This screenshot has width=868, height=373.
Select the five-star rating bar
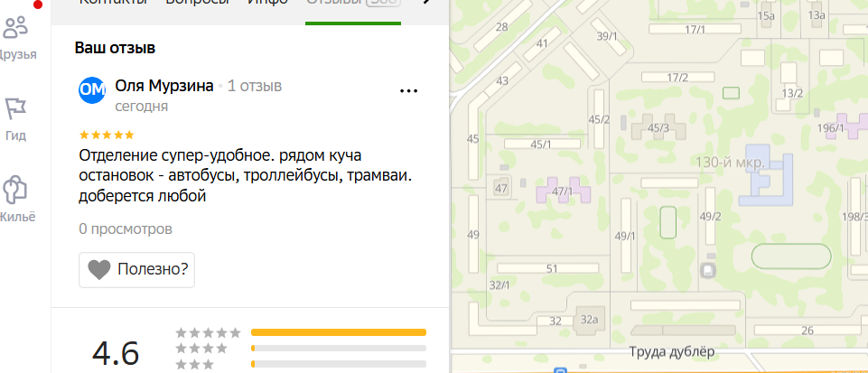[x=339, y=332]
